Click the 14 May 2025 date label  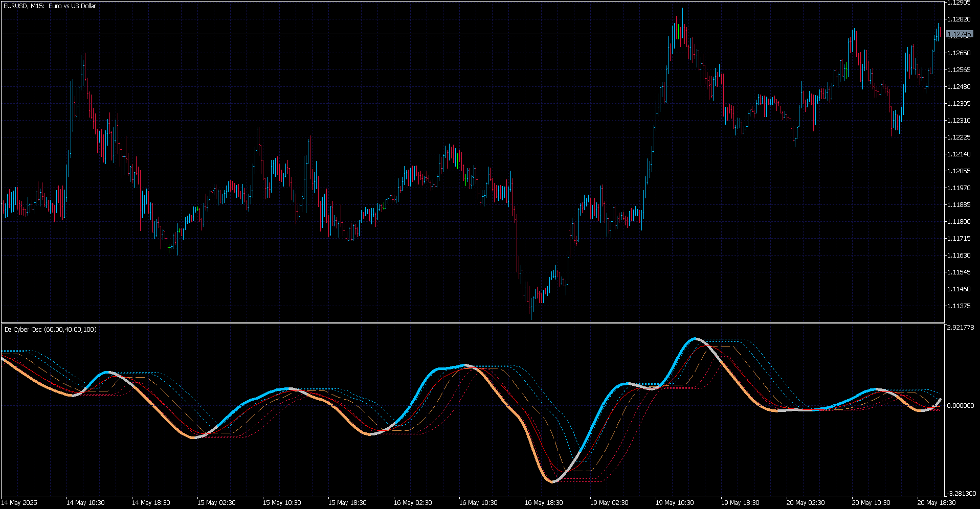point(19,503)
